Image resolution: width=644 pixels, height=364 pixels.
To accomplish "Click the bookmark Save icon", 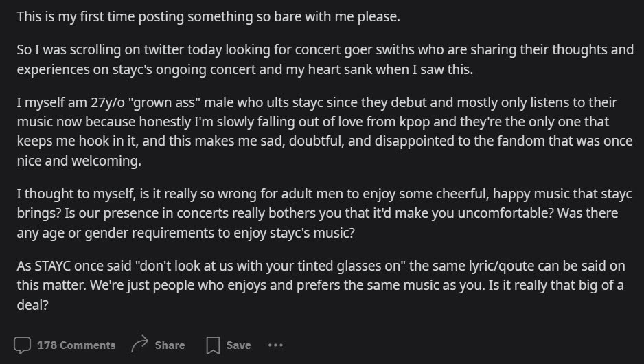I will [x=213, y=345].
